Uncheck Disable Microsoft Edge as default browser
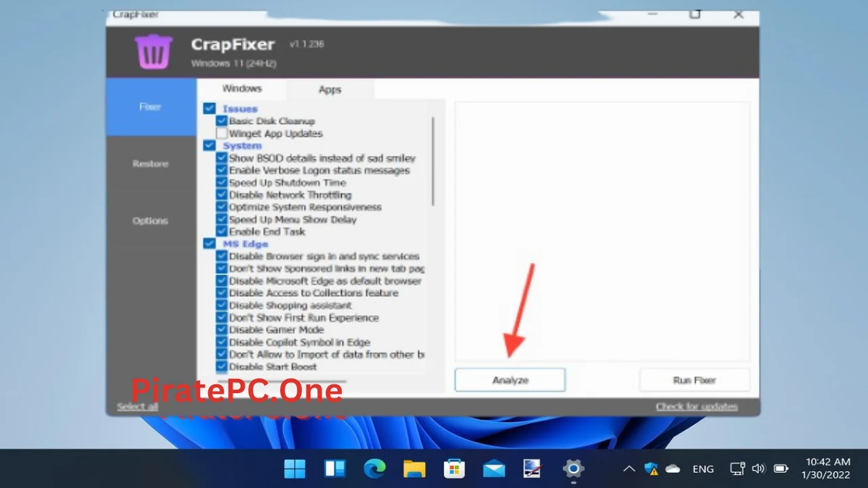Image resolution: width=868 pixels, height=488 pixels. point(222,281)
